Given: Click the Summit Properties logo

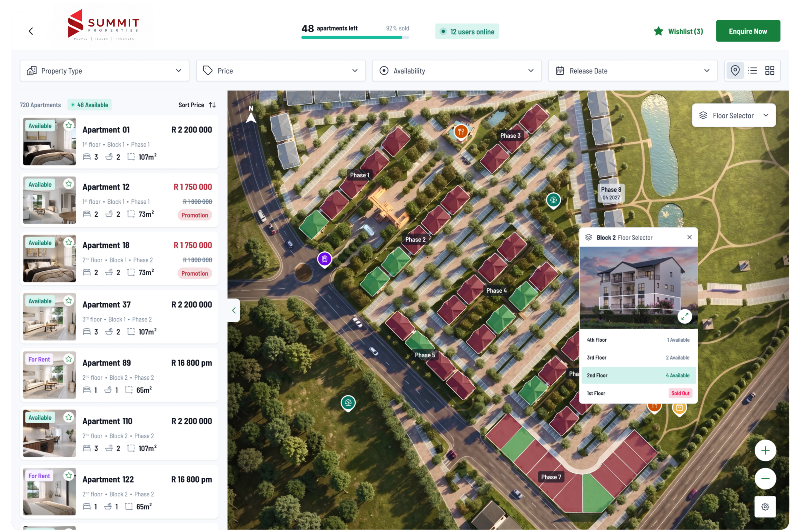Looking at the screenshot, I should point(103,25).
